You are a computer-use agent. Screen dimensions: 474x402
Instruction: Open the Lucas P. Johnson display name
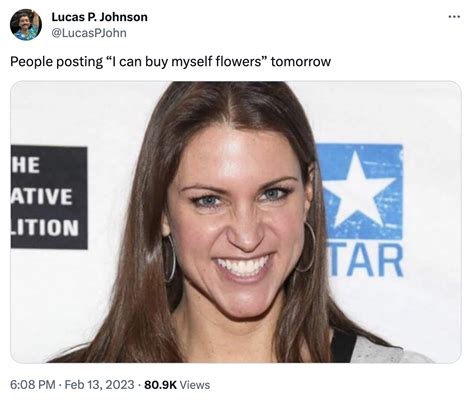[x=99, y=17]
